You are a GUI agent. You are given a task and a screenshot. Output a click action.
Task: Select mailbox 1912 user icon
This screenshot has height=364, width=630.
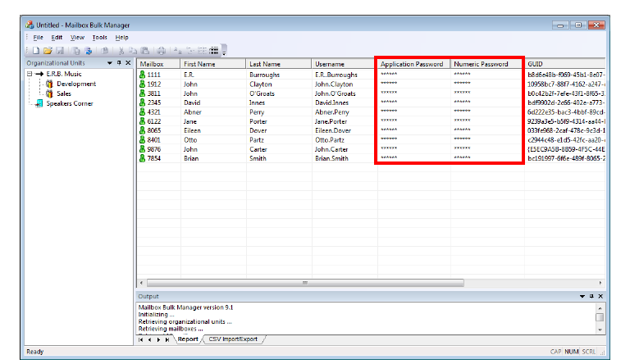[142, 84]
